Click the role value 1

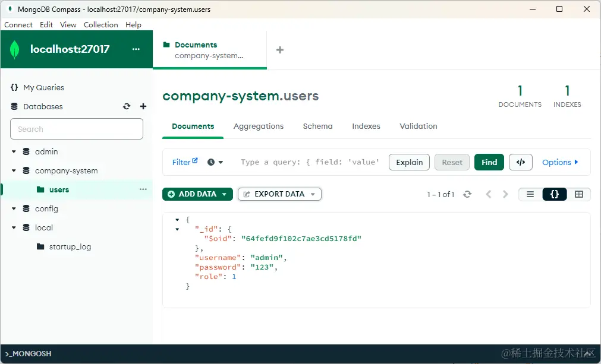coord(234,277)
